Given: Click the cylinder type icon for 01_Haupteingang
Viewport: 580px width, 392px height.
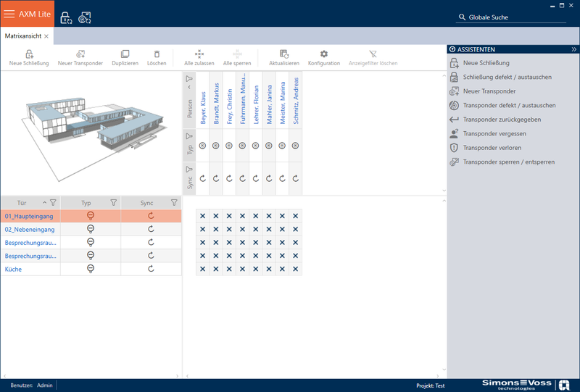Looking at the screenshot, I should coord(90,216).
